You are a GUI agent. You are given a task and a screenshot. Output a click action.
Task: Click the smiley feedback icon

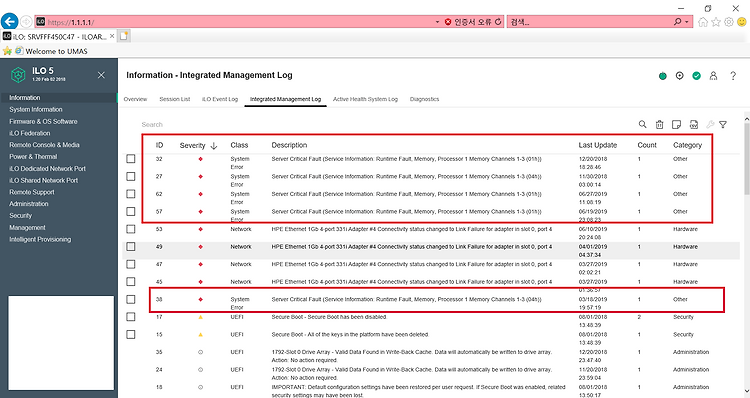pos(742,22)
